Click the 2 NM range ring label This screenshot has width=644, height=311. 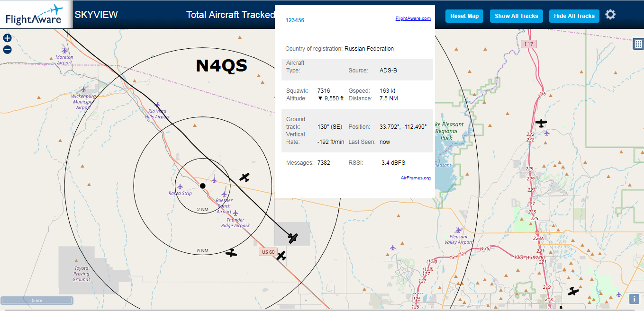(x=202, y=209)
